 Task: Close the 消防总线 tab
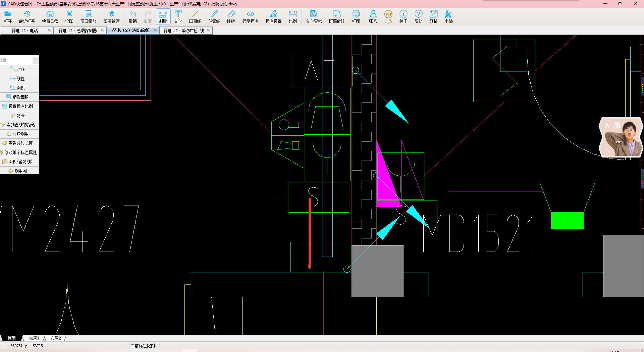tap(155, 30)
